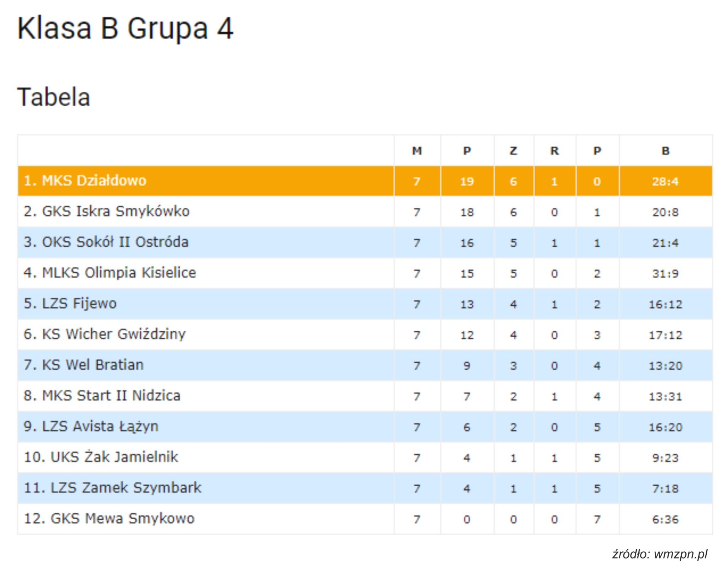The image size is (728, 578).
Task: Click the R draws column header
Action: [x=555, y=151]
